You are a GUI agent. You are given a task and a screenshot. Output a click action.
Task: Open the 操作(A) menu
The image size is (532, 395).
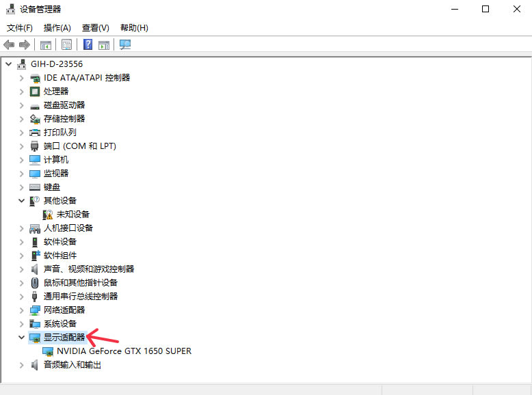(x=57, y=28)
